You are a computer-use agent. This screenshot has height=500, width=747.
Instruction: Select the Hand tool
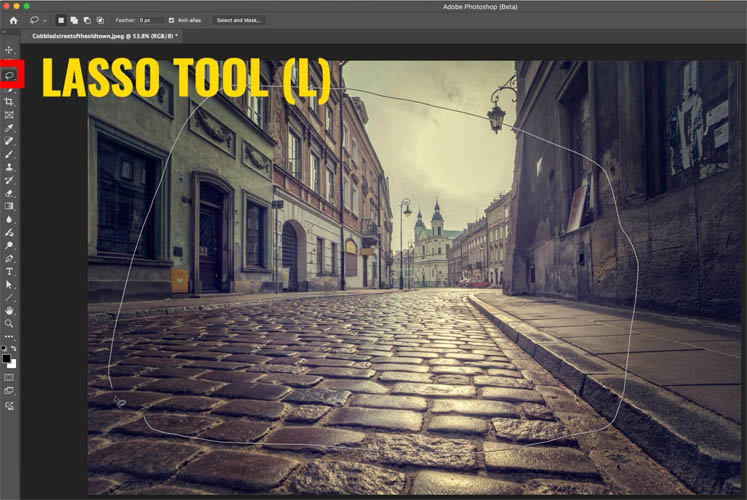pos(9,310)
